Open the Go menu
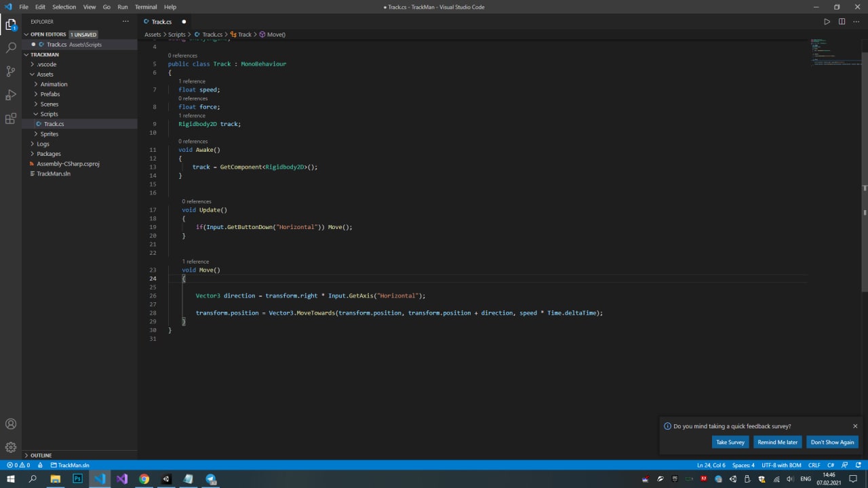Image resolution: width=868 pixels, height=488 pixels. pos(106,7)
